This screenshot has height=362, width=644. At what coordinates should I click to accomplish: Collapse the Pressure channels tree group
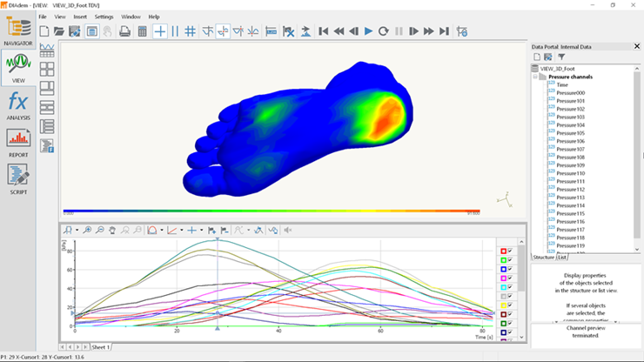[534, 77]
